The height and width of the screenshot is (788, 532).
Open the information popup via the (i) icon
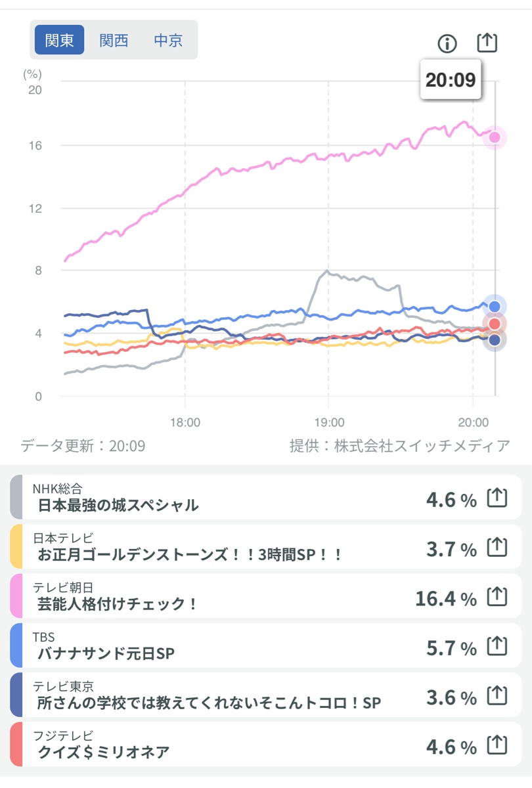[447, 43]
